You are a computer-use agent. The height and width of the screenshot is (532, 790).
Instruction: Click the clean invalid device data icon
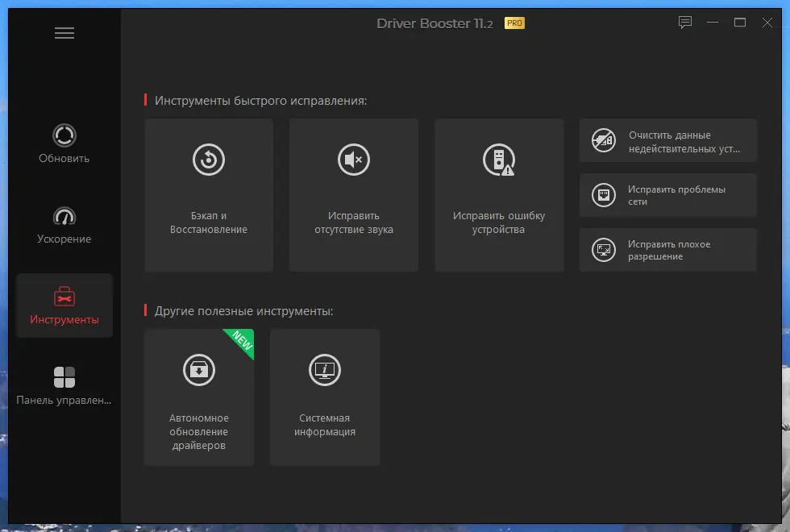click(604, 140)
